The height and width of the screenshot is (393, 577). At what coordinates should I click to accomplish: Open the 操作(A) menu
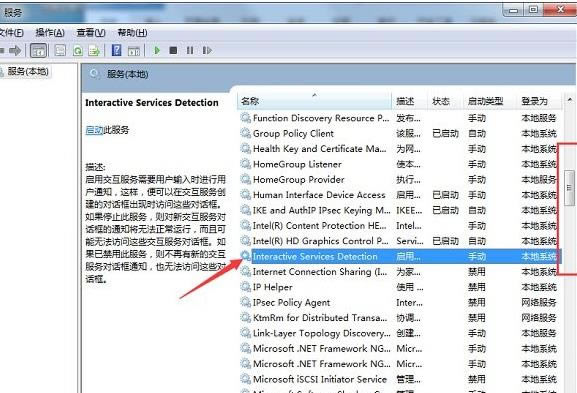click(x=50, y=33)
